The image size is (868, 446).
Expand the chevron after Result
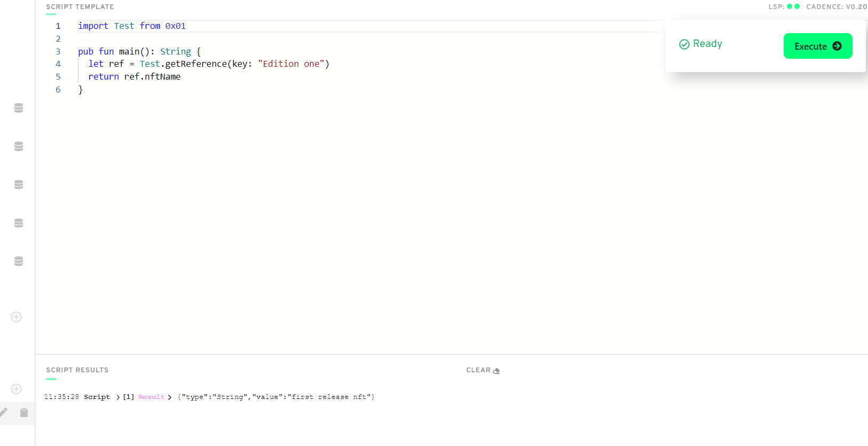tap(170, 397)
